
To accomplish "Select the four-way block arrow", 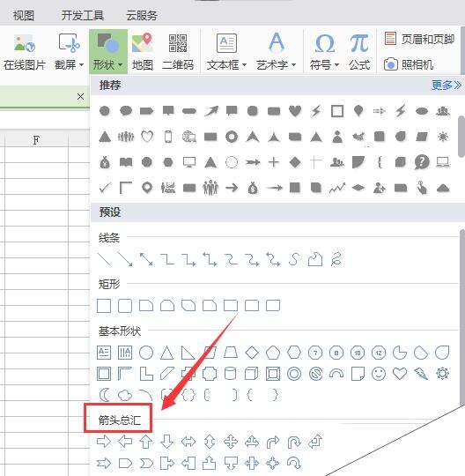I will click(231, 442).
